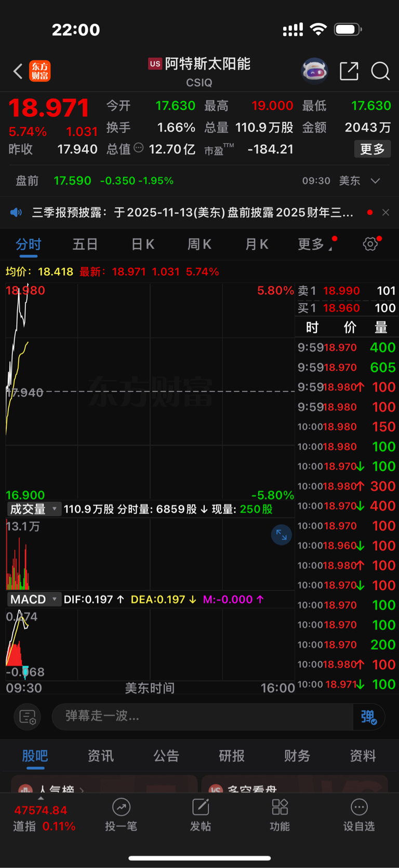Tap the speaker announcement icon
This screenshot has width=399, height=868.
pyautogui.click(x=17, y=212)
